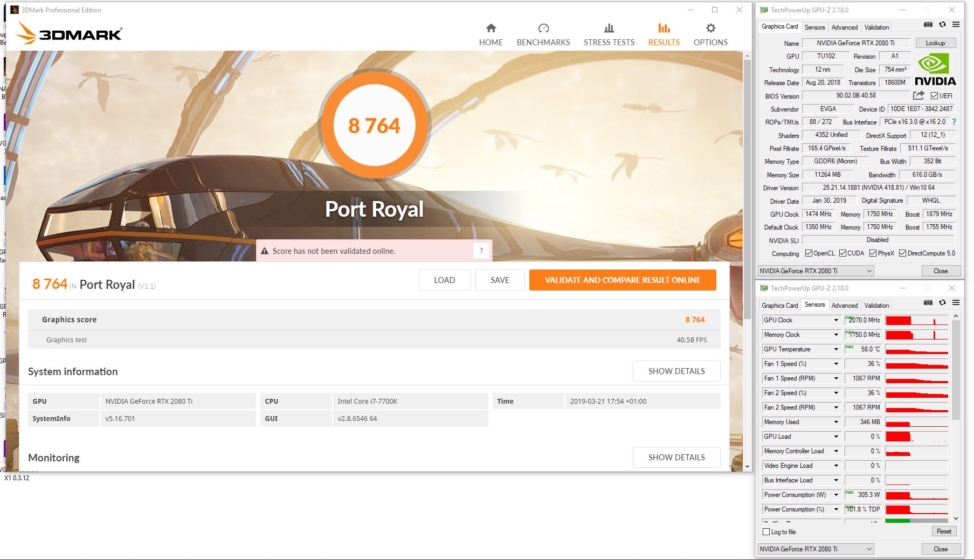The image size is (974, 560).
Task: Toggle the UEFI checkbox
Action: (x=934, y=96)
